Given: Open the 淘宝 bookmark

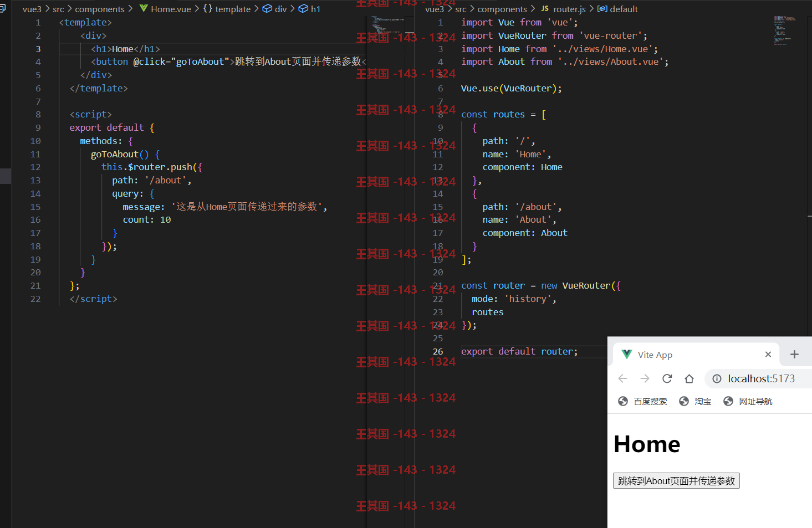Looking at the screenshot, I should pos(695,401).
